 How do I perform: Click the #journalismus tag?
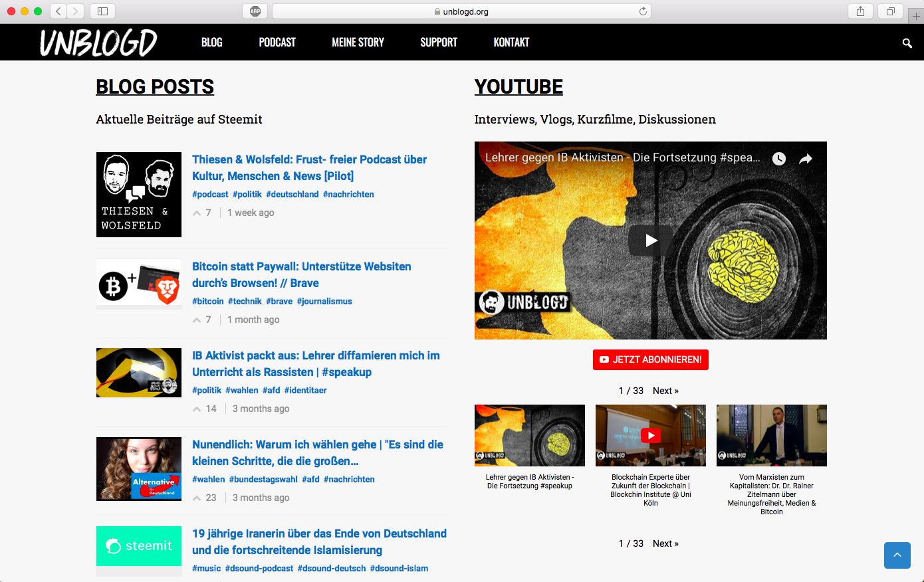pyautogui.click(x=324, y=302)
